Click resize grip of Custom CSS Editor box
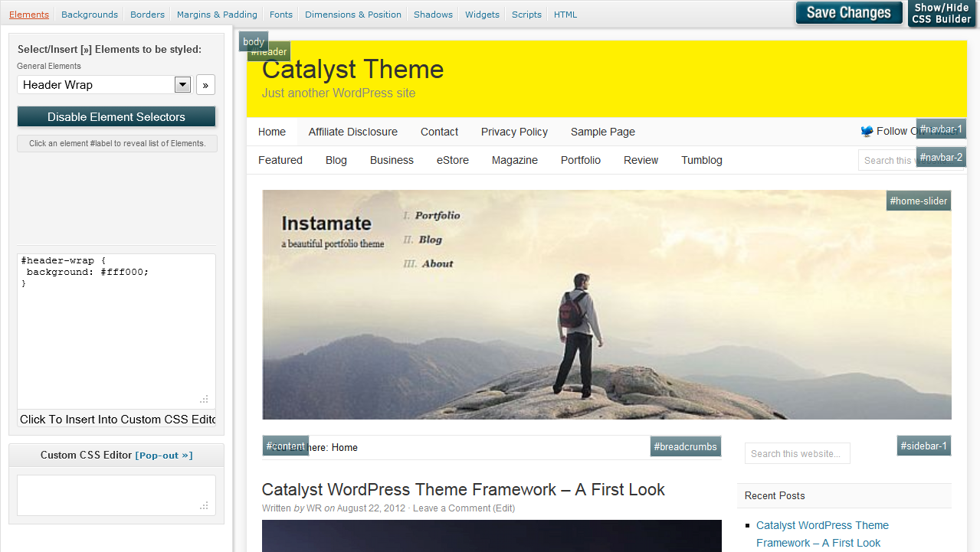 205,505
